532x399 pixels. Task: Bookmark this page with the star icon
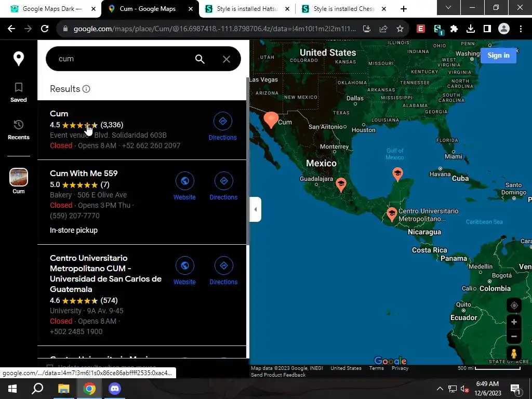(x=400, y=29)
